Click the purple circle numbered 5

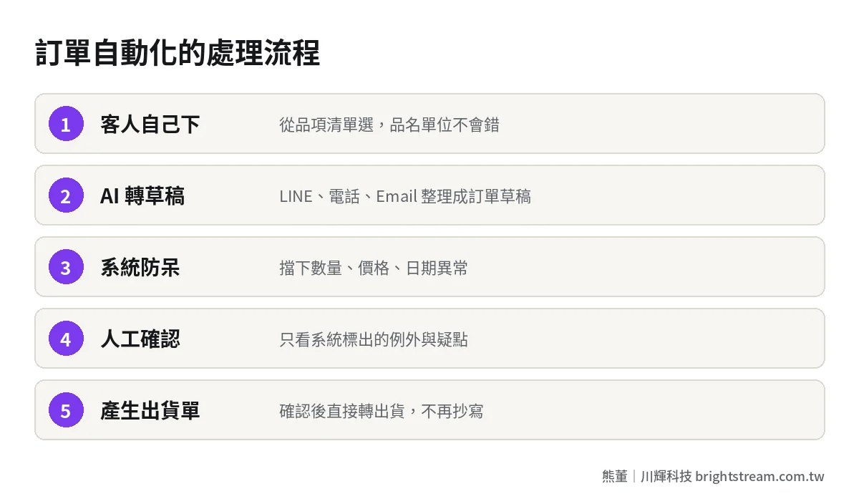(66, 410)
